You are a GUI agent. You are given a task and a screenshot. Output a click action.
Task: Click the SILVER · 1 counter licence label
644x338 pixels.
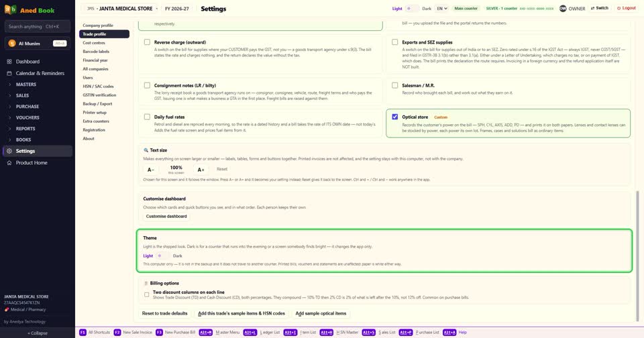(x=519, y=8)
